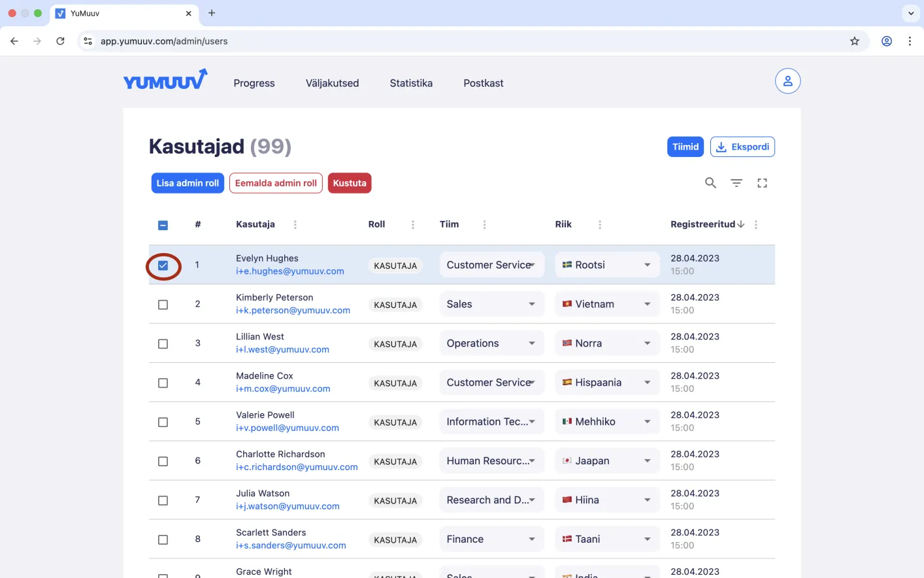Open new browser tab
The height and width of the screenshot is (578, 924).
[x=212, y=13]
